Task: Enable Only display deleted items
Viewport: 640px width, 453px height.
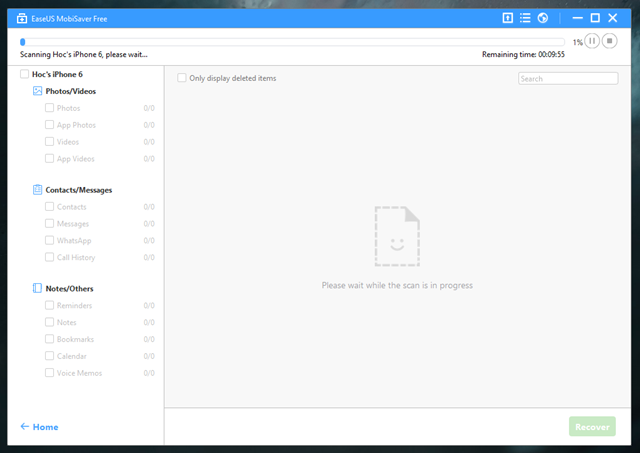Action: tap(182, 78)
